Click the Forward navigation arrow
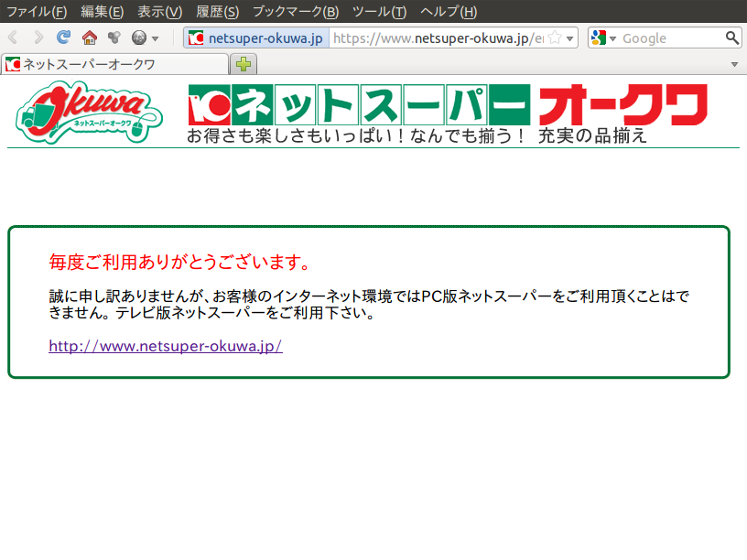Viewport: 747px width, 560px height. 38,38
